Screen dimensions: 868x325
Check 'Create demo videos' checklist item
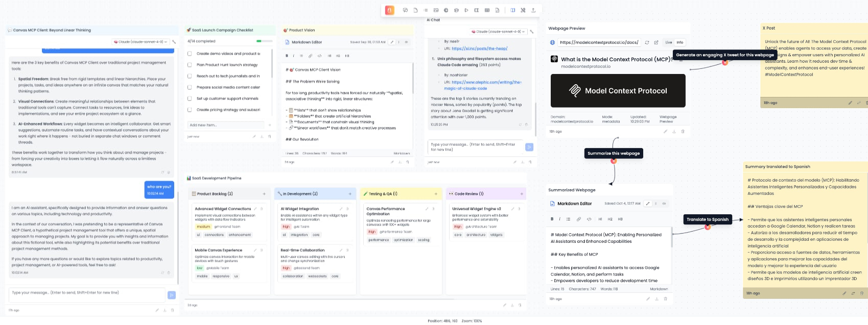190,54
